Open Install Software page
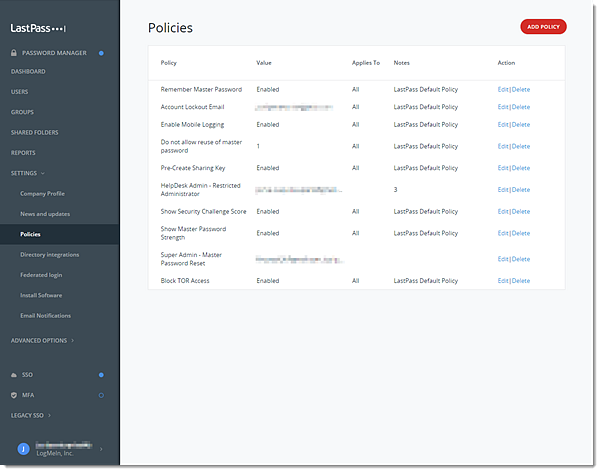Viewport: 597px width, 469px height. [41, 295]
